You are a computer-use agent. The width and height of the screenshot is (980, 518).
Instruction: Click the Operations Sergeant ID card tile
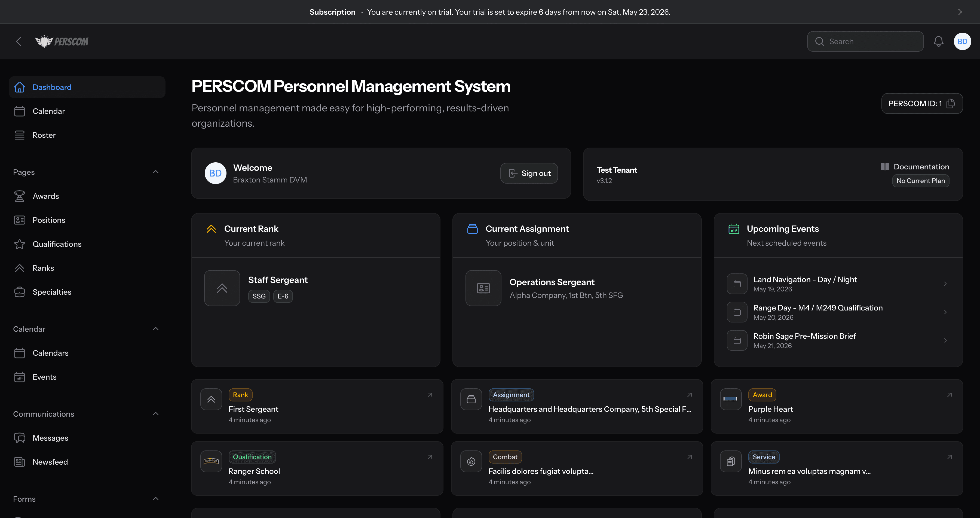click(483, 288)
